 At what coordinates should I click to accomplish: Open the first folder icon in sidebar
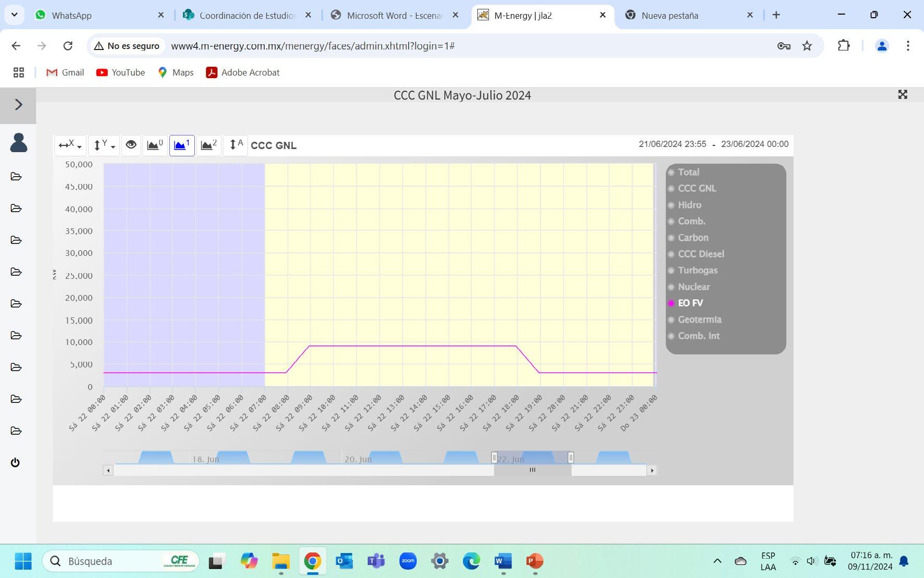pos(16,177)
